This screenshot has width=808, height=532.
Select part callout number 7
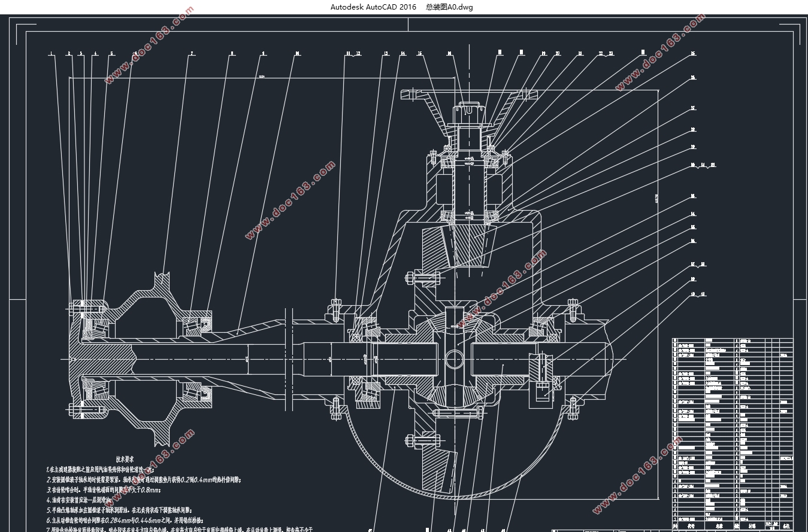coord(192,54)
